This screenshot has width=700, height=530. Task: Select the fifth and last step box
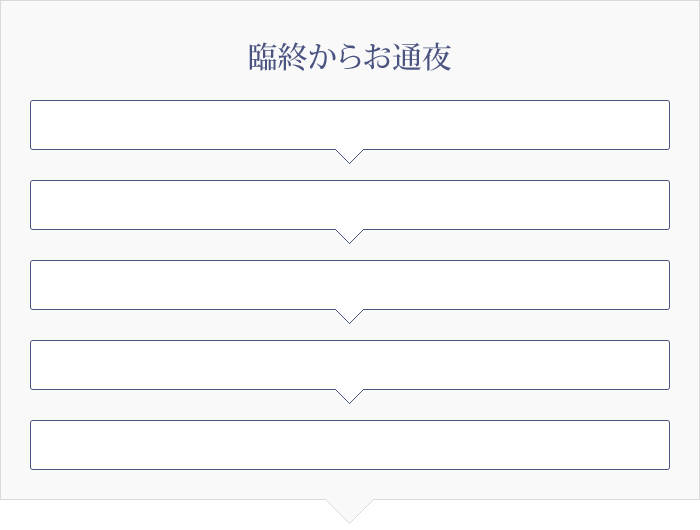point(350,445)
